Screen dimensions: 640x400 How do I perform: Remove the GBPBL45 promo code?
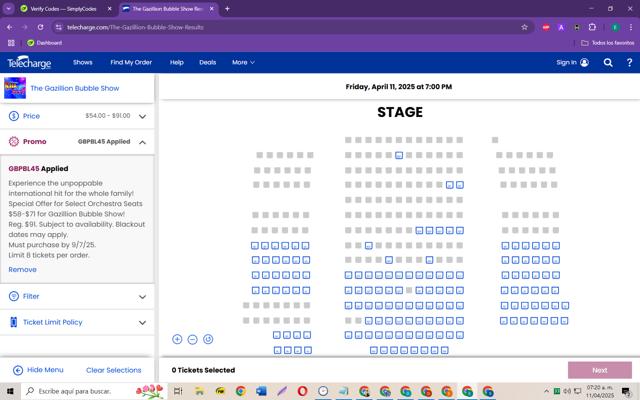pyautogui.click(x=22, y=269)
